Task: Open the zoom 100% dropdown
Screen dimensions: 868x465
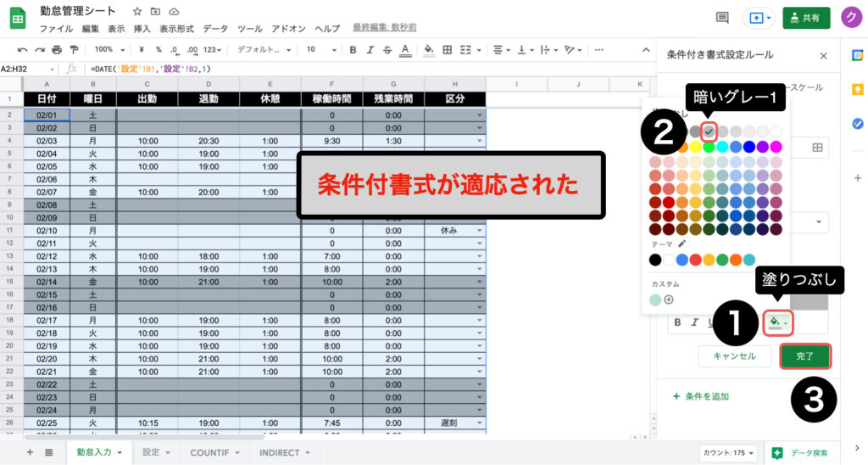Action: coord(109,49)
